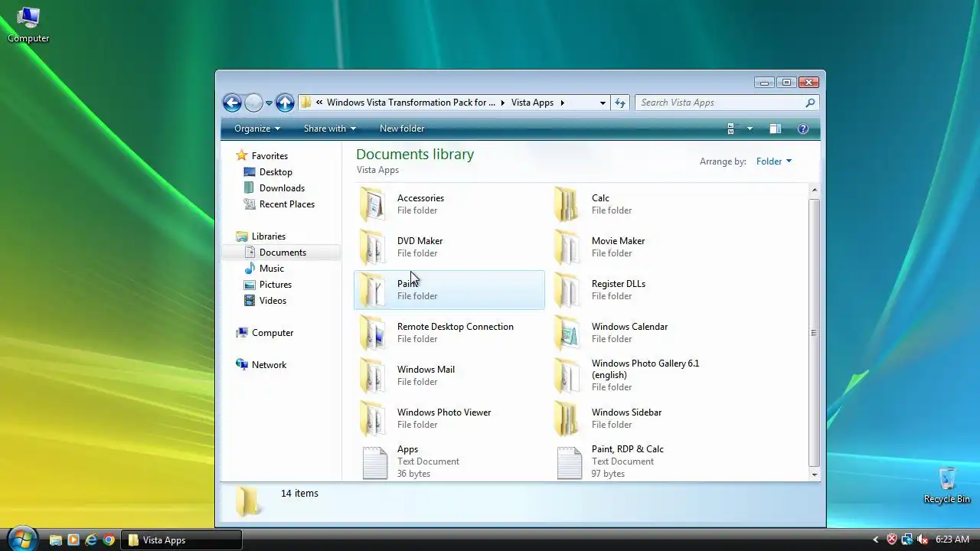The width and height of the screenshot is (980, 551).
Task: Go up one folder level
Action: click(x=285, y=103)
